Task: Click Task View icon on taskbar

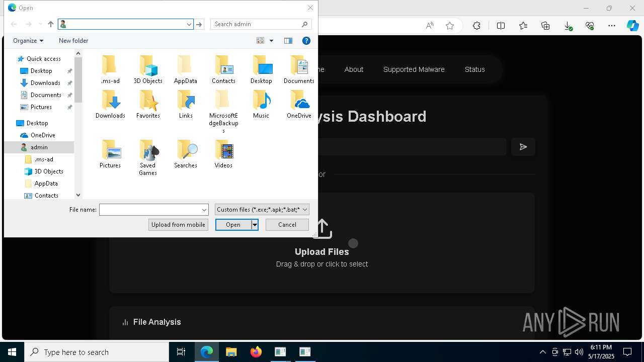Action: coord(181,352)
